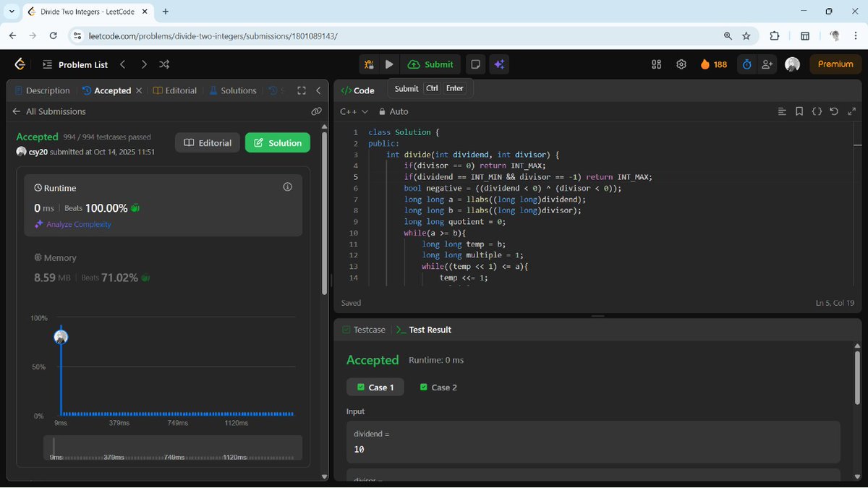Image resolution: width=868 pixels, height=488 pixels.
Task: Click the green Solution button
Action: [278, 142]
